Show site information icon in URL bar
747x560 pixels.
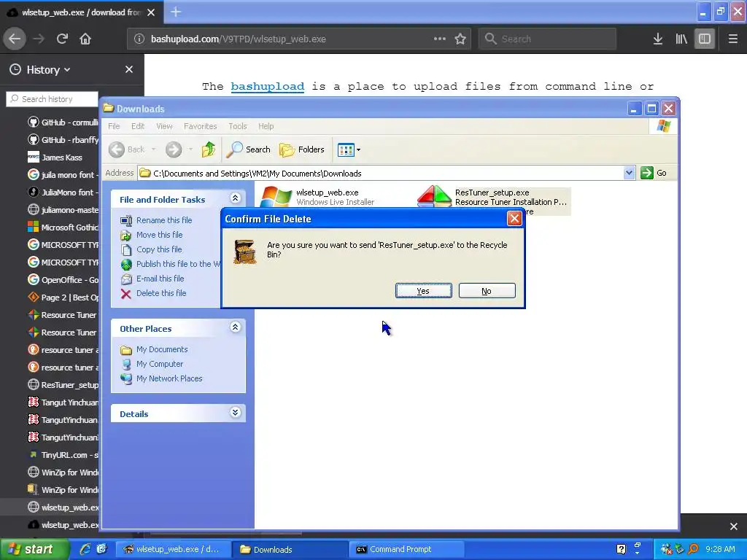(139, 39)
